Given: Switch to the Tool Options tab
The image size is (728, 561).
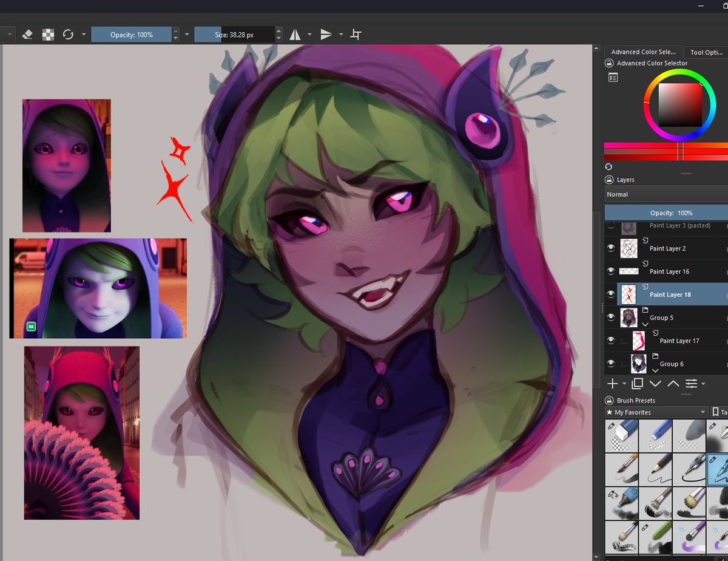Looking at the screenshot, I should pyautogui.click(x=707, y=52).
